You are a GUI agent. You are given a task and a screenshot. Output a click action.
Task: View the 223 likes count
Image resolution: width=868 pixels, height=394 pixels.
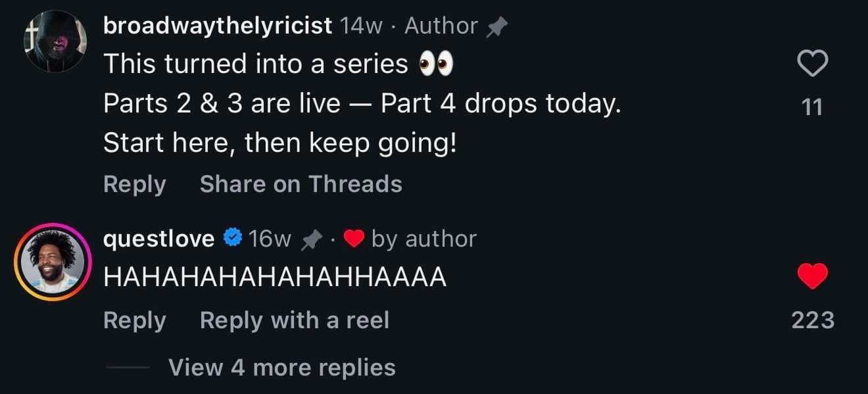[813, 320]
